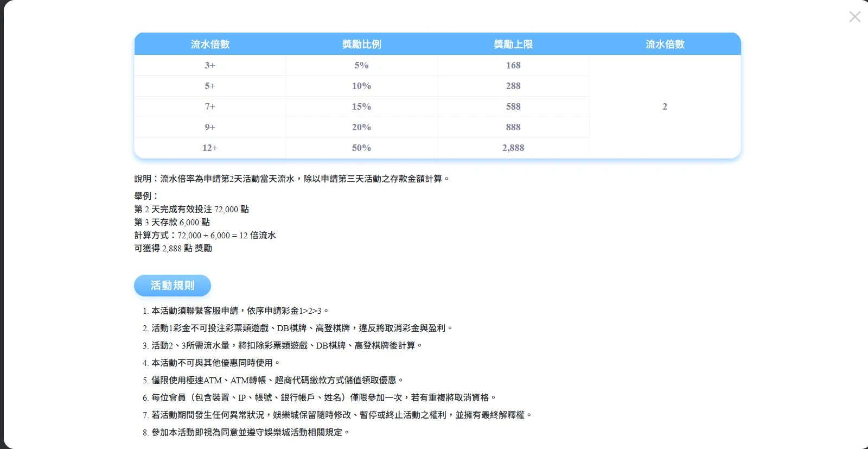Image resolution: width=868 pixels, height=449 pixels.
Task: Click the 15% reward ratio cell
Action: pyautogui.click(x=362, y=106)
